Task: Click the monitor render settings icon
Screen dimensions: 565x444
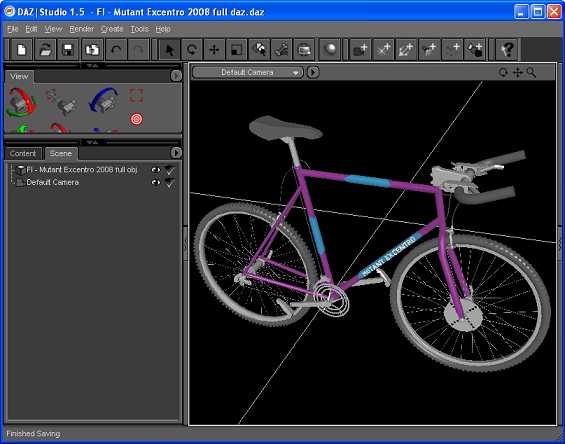Action: (304, 49)
